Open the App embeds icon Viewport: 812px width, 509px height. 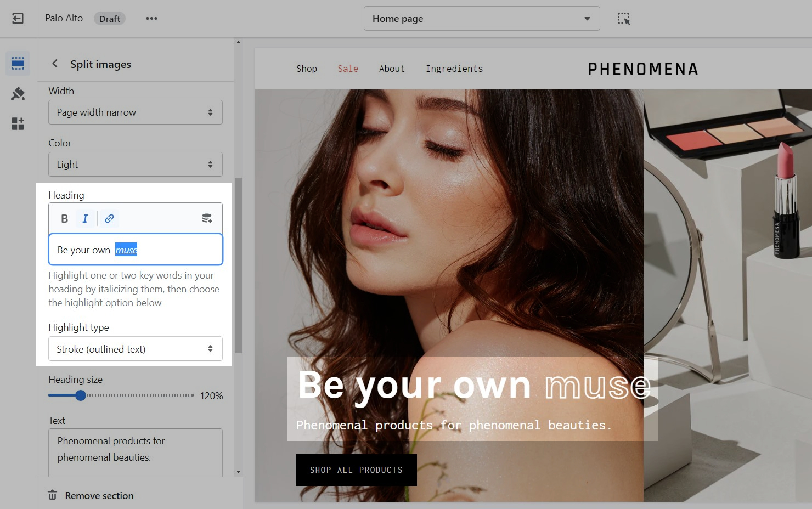pyautogui.click(x=18, y=123)
